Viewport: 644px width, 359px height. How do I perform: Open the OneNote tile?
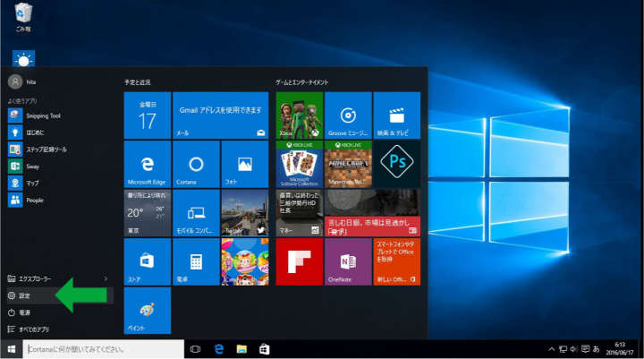click(x=348, y=262)
